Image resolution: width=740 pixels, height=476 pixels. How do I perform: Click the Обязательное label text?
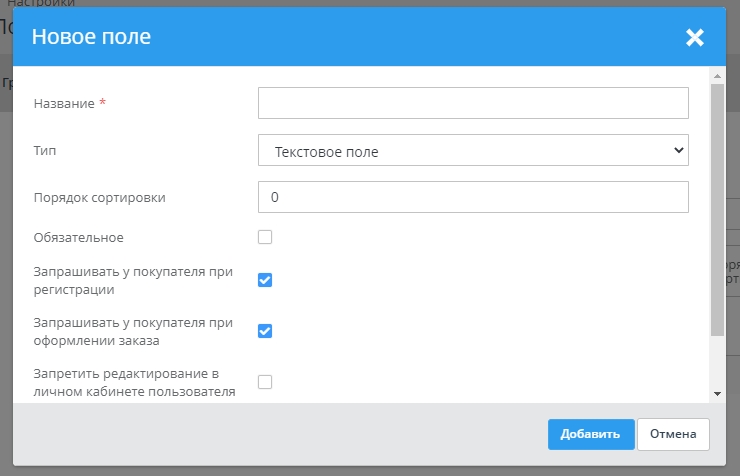(78, 237)
